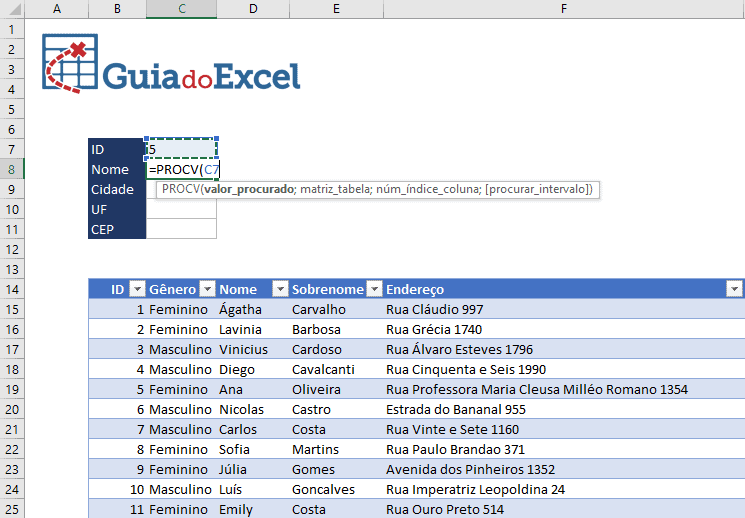
Task: Click Rua Grécia 1740 address cell
Action: tap(564, 329)
